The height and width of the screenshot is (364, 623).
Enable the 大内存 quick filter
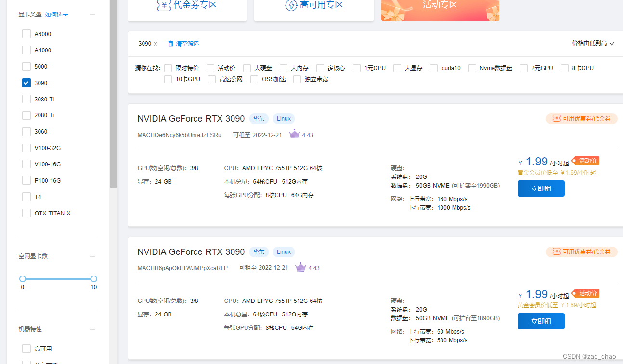click(x=284, y=68)
